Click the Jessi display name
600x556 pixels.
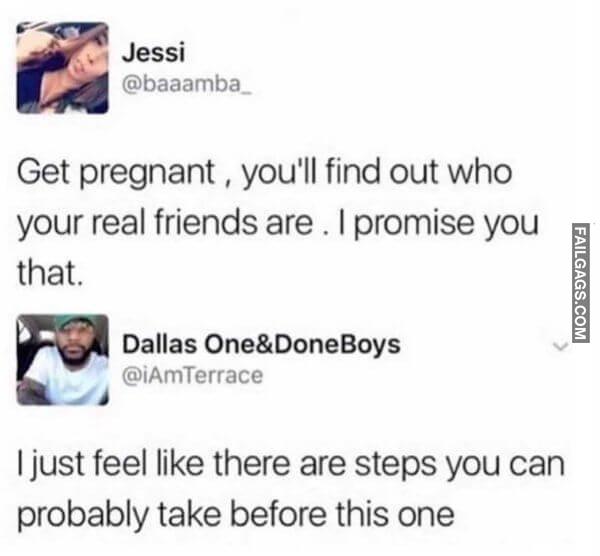[x=153, y=53]
